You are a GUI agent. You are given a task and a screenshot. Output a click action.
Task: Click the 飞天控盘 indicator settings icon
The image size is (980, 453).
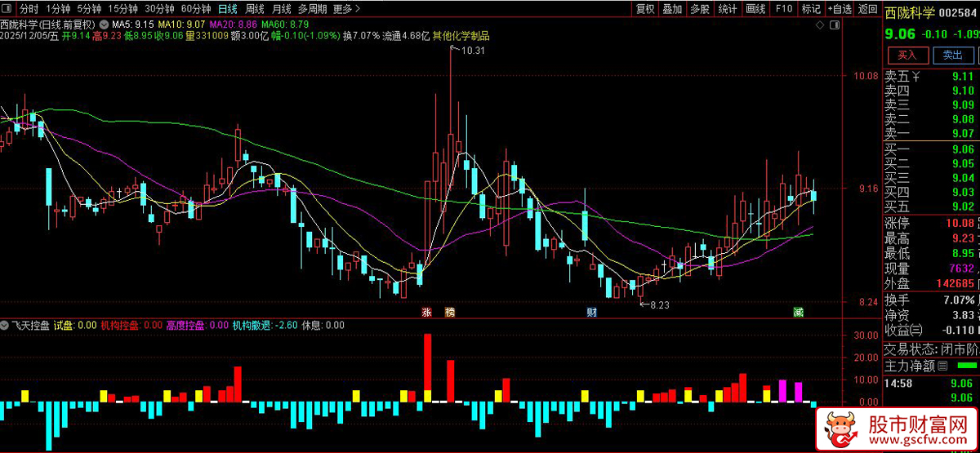tap(6, 325)
